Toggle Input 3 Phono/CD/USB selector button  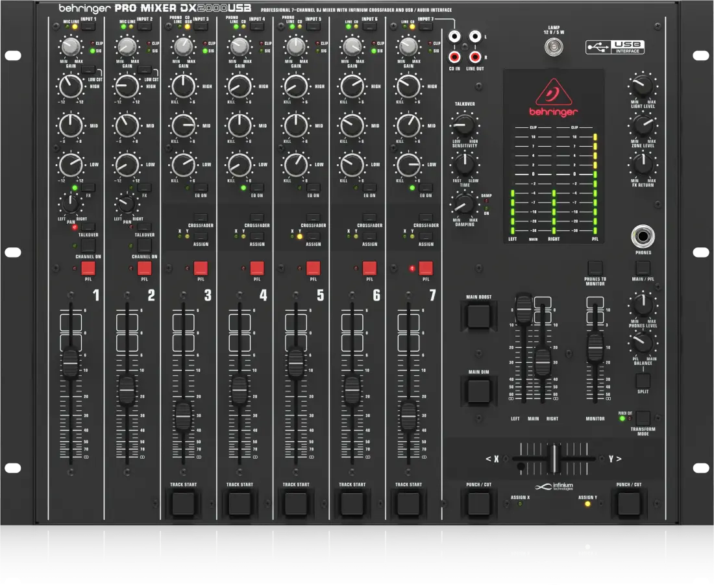[201, 27]
